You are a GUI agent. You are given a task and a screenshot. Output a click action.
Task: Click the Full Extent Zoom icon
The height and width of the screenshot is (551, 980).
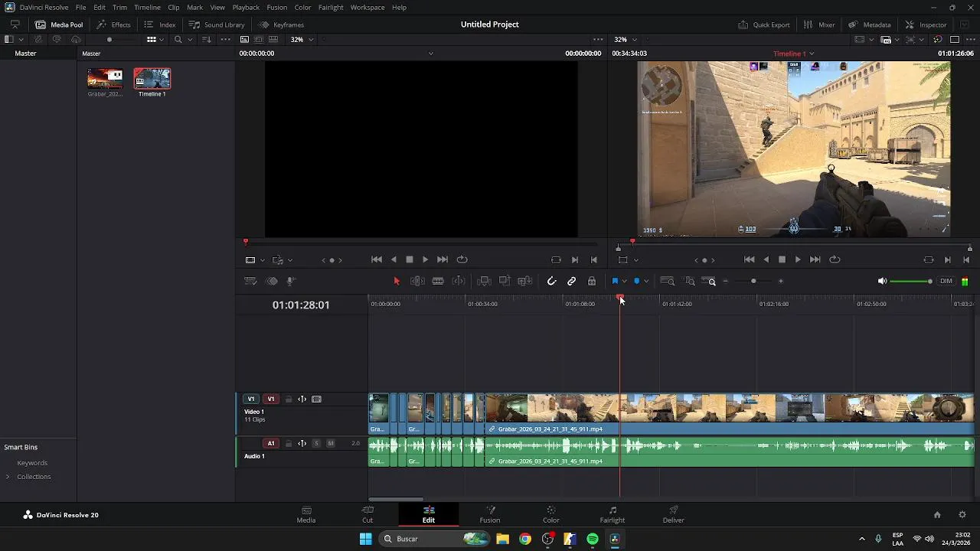tap(668, 282)
